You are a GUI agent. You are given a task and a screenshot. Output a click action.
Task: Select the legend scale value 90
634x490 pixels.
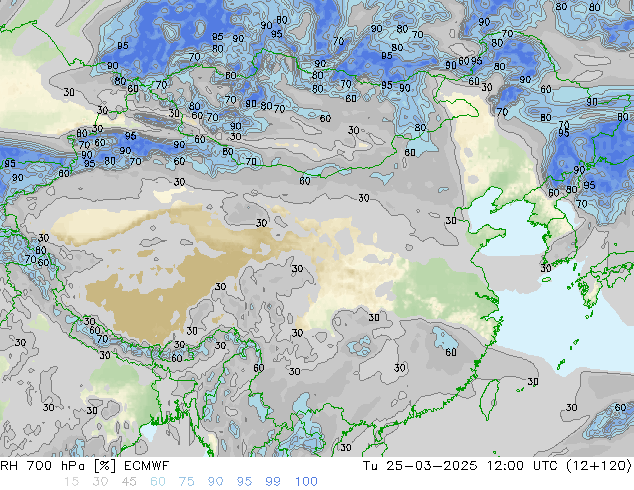pyautogui.click(x=216, y=482)
